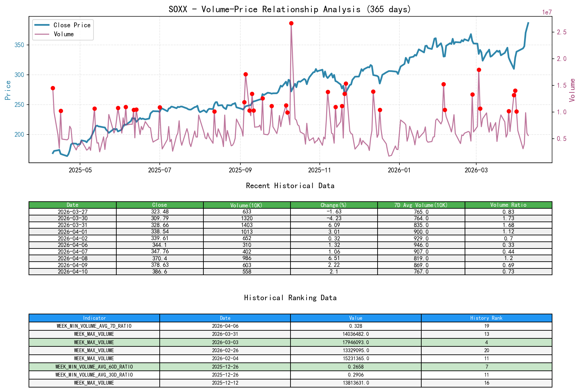Select ranking value "0.2658"
The width and height of the screenshot is (581, 392).
coord(356,367)
